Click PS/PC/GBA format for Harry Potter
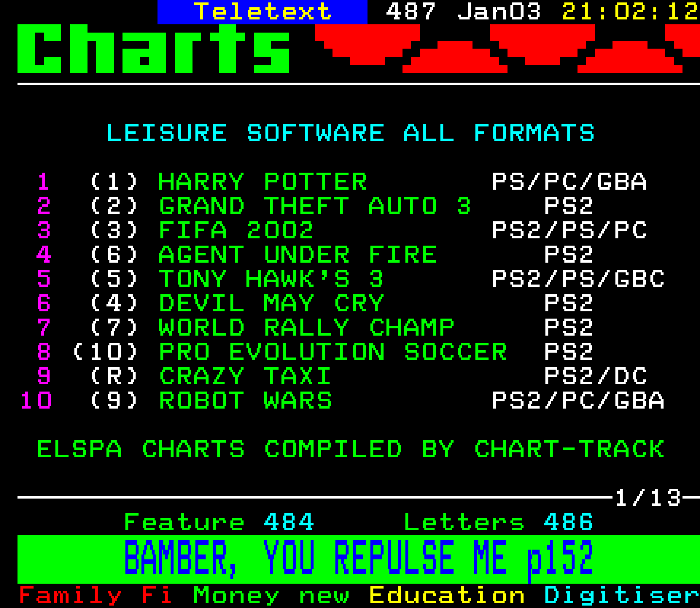The image size is (700, 608). click(569, 182)
